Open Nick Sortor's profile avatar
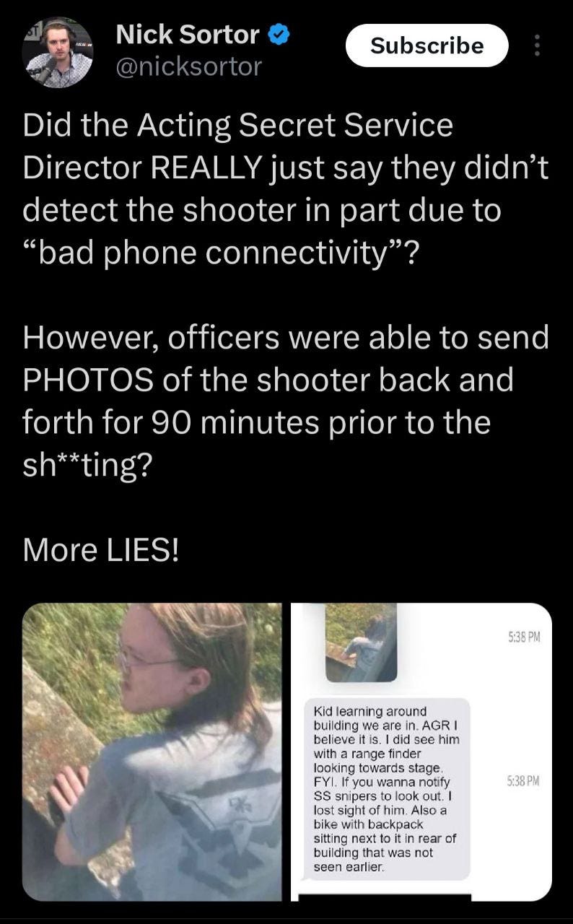The image size is (573, 924). [x=57, y=52]
